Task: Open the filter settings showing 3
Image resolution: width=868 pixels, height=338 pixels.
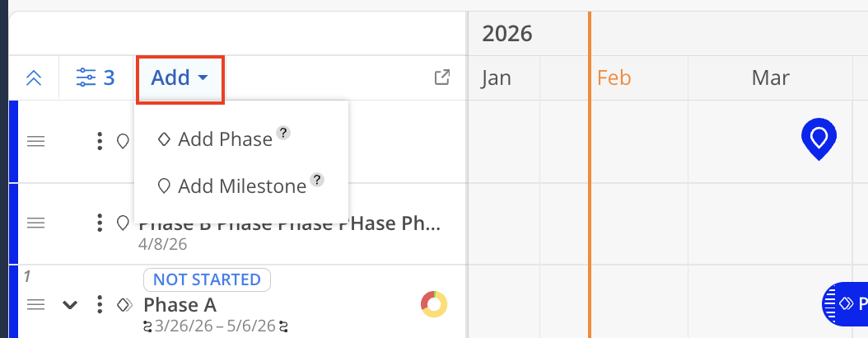Action: point(96,78)
